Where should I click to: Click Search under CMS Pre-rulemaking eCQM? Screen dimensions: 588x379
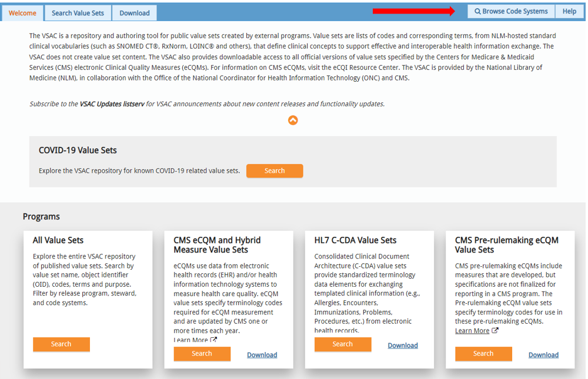(x=483, y=354)
